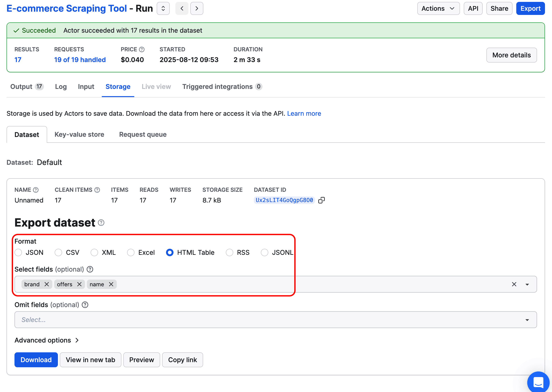Open the Storage tab

click(118, 87)
